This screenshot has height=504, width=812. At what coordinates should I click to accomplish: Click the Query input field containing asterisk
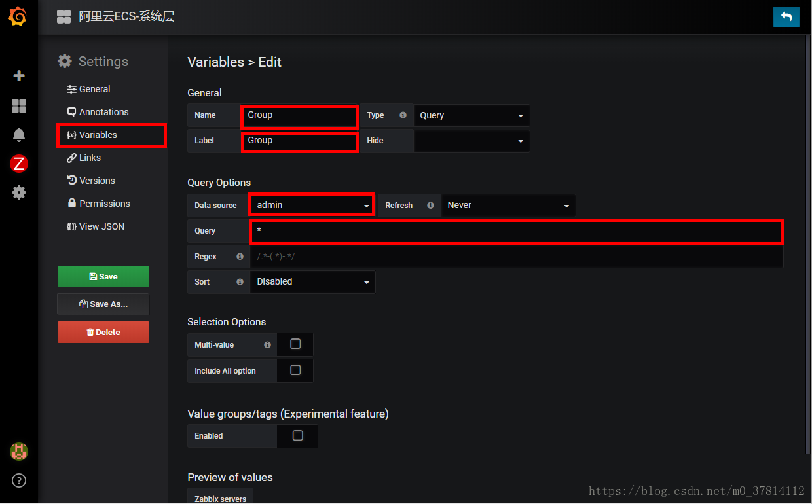tap(516, 232)
